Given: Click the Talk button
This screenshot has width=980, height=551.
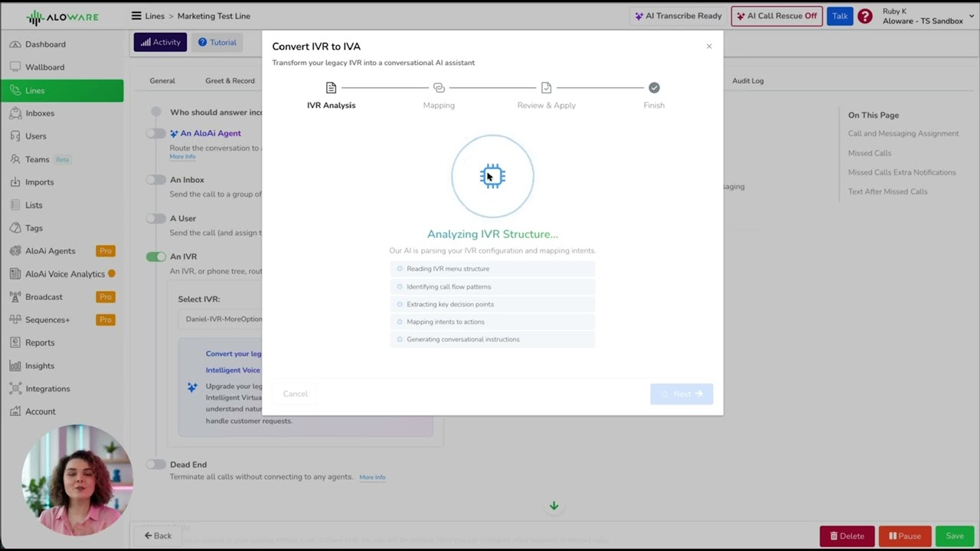Looking at the screenshot, I should pos(840,16).
